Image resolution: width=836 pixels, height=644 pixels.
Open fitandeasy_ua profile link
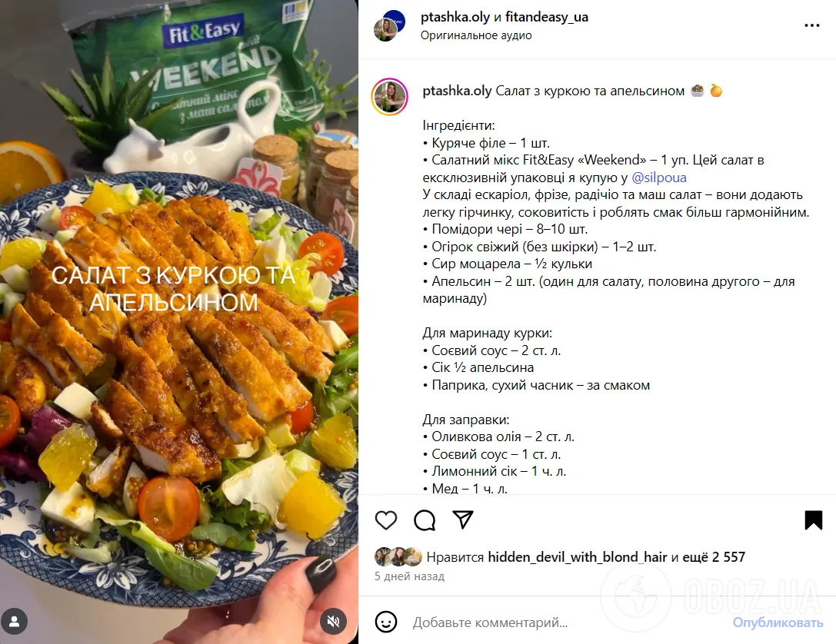[x=547, y=17]
